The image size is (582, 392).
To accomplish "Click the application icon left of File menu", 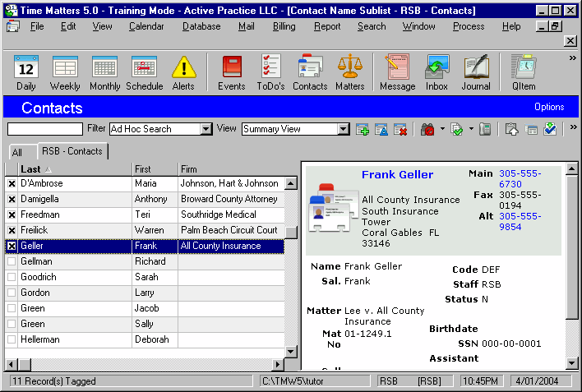I will click(12, 26).
